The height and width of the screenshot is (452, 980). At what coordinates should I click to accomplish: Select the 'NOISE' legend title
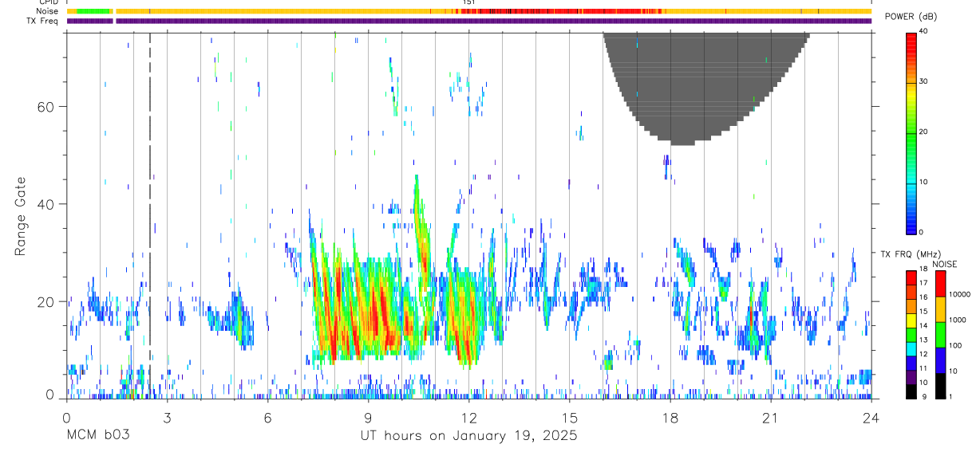(x=945, y=264)
